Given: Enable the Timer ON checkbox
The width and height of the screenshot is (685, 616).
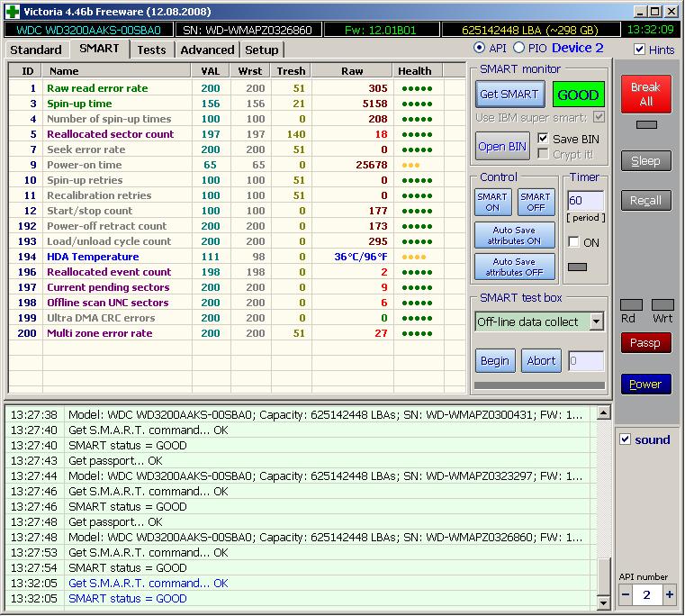Looking at the screenshot, I should pos(573,242).
